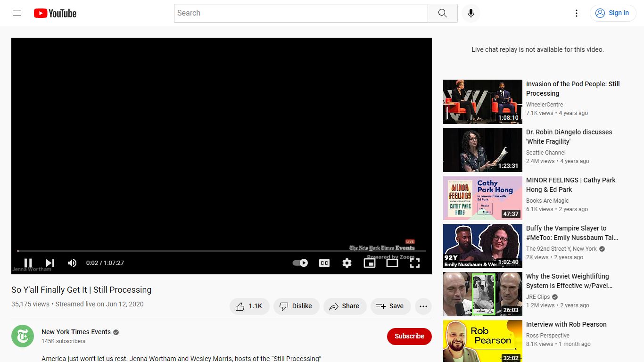The image size is (644, 362).
Task: Open video settings gear
Action: click(347, 263)
